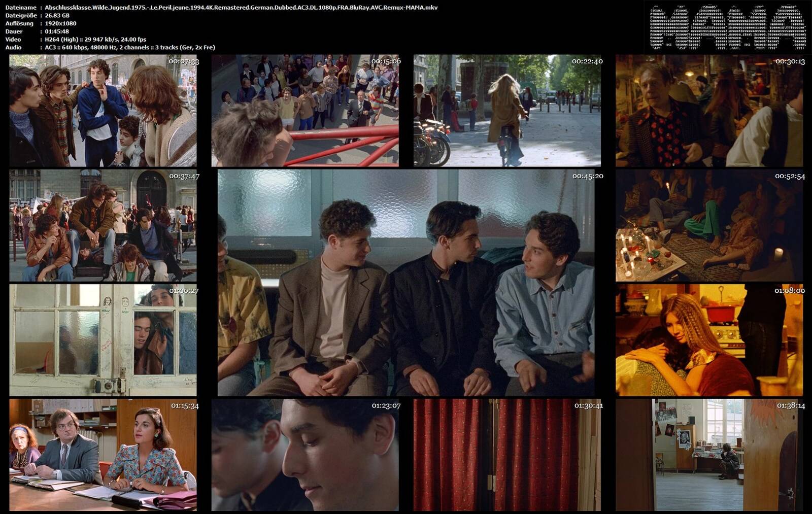This screenshot has height=514, width=812.
Task: Click the duration value 01:45:48
Action: point(57,31)
